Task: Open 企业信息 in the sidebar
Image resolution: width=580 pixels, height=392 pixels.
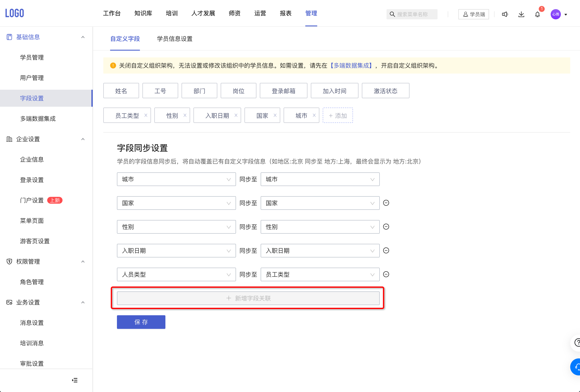Action: pos(32,159)
